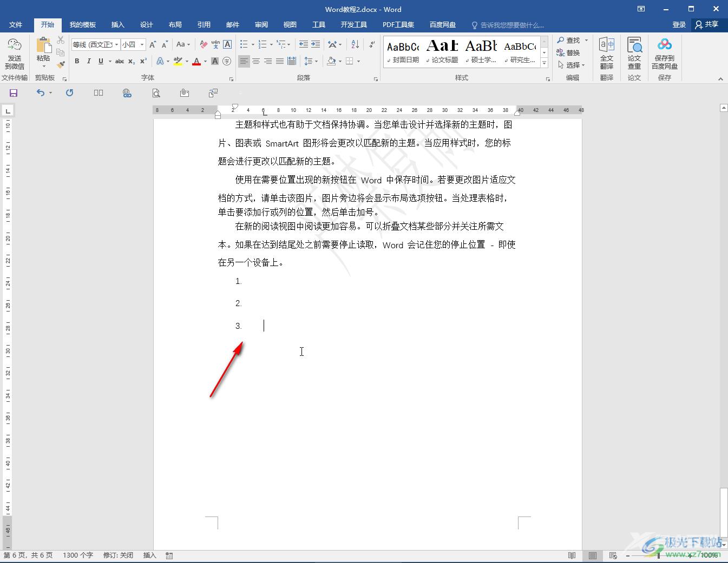
Task: Open the phonetic guide (wén) tool
Action: 215,44
